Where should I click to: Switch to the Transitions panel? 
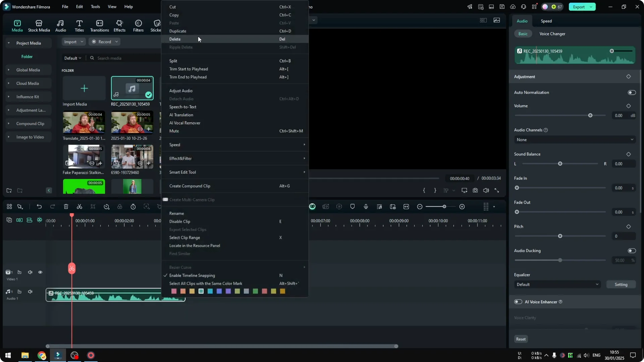point(99,25)
